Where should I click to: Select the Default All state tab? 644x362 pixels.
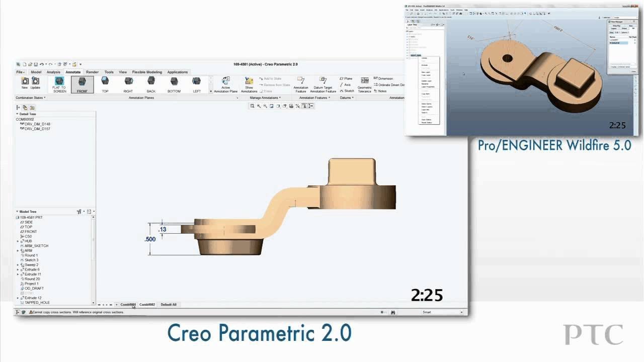(x=169, y=305)
